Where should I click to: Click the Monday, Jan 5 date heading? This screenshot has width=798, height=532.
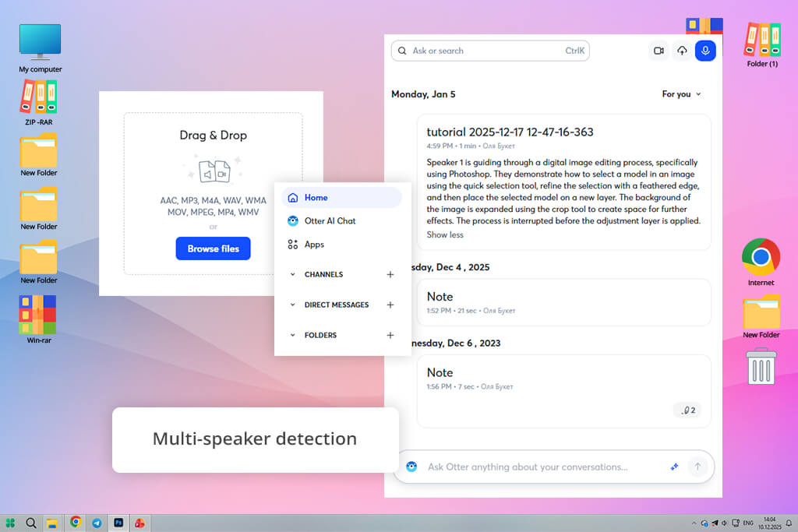pos(423,94)
